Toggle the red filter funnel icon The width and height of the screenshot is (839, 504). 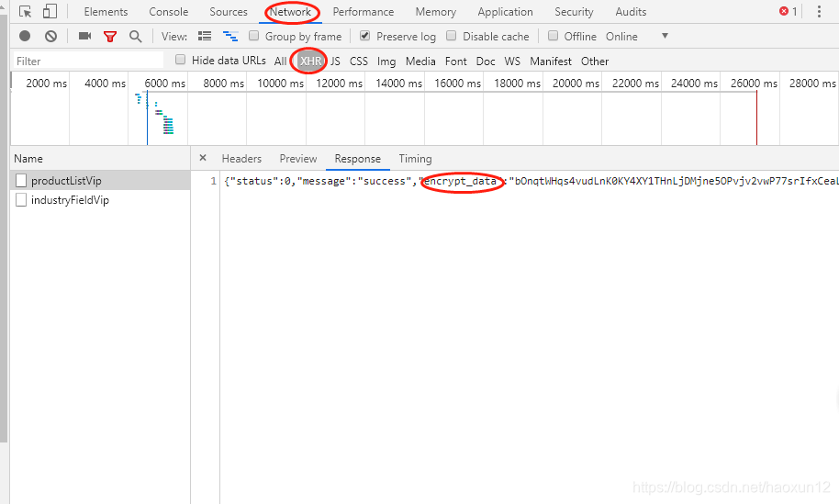[x=110, y=37]
